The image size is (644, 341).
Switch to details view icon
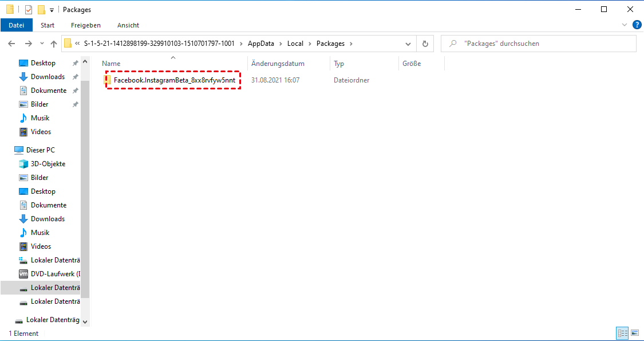[x=623, y=333]
